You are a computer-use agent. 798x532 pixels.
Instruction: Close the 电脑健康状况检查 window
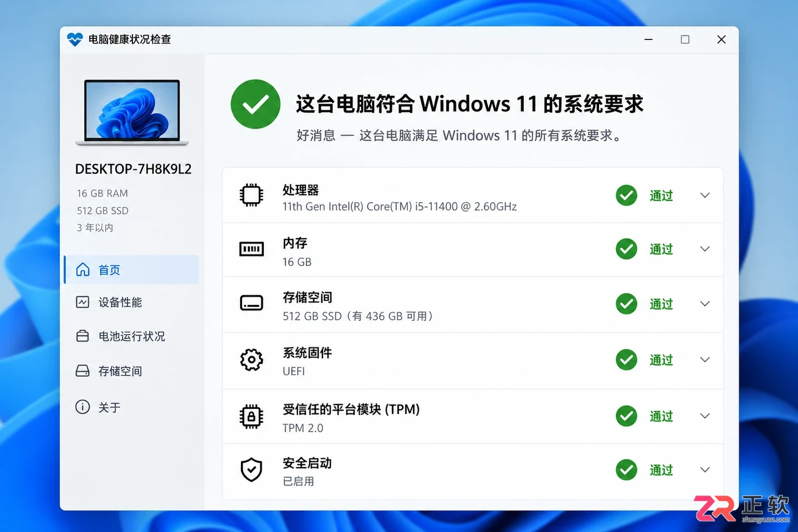(x=721, y=39)
